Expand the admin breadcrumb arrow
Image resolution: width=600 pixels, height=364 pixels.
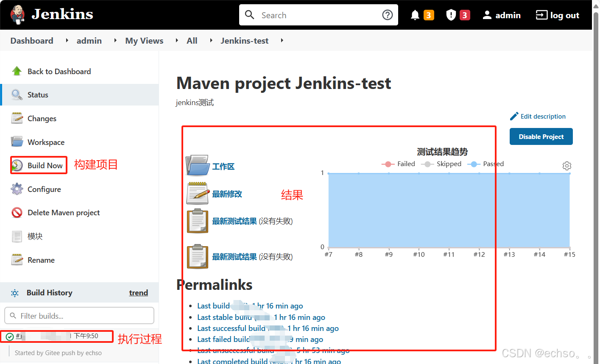pyautogui.click(x=115, y=40)
